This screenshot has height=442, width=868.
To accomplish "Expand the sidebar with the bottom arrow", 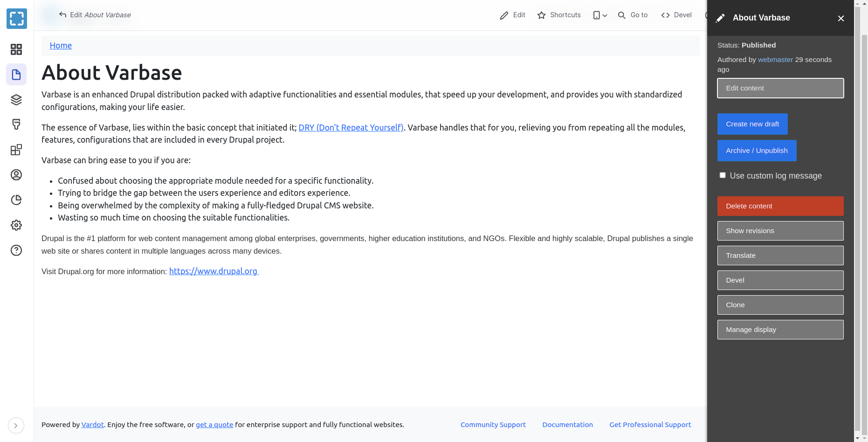I will coord(16,425).
